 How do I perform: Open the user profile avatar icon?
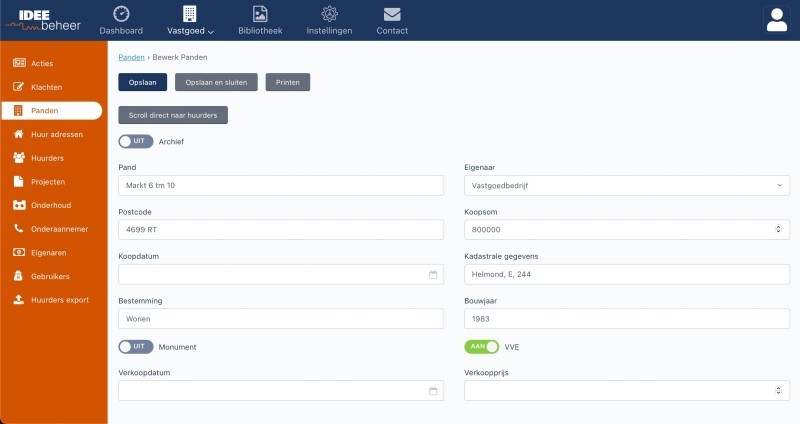click(x=776, y=20)
